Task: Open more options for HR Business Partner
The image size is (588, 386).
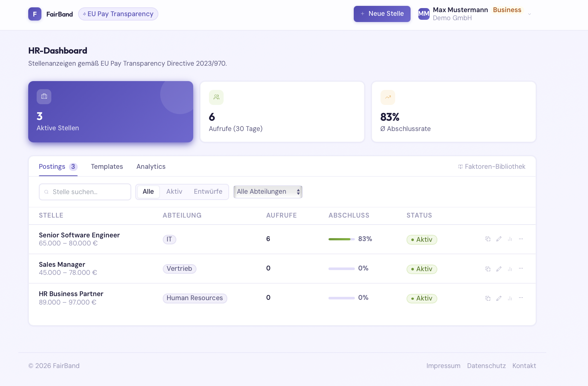Action: 521,298
